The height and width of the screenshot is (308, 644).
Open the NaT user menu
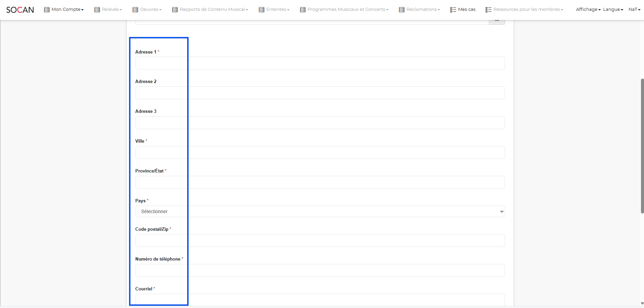tap(634, 9)
